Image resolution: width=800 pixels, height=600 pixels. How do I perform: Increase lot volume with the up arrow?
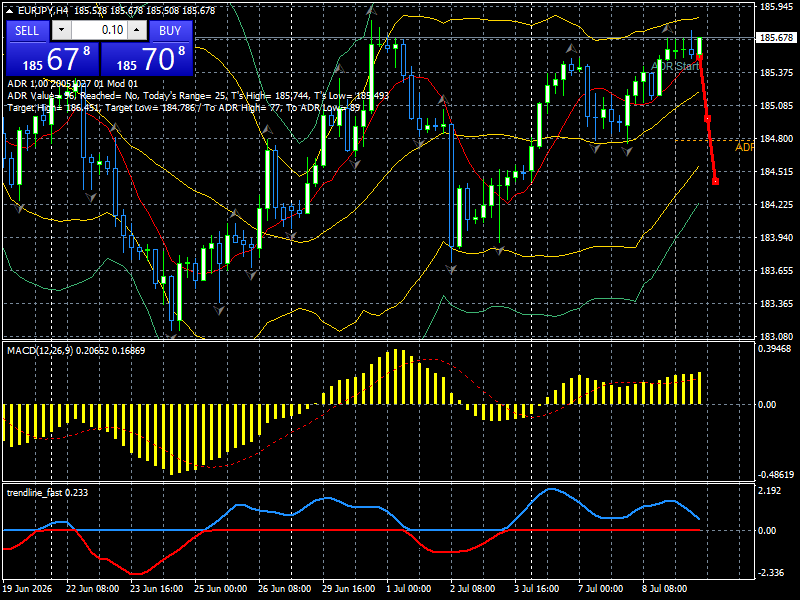136,30
